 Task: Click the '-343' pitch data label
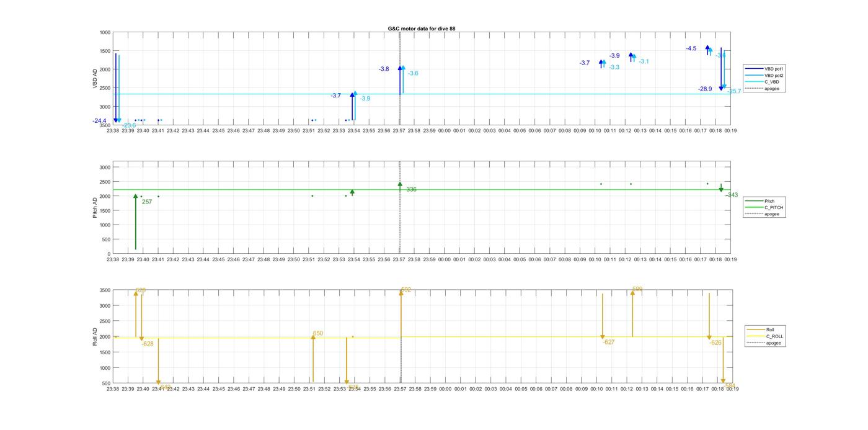[x=732, y=195]
